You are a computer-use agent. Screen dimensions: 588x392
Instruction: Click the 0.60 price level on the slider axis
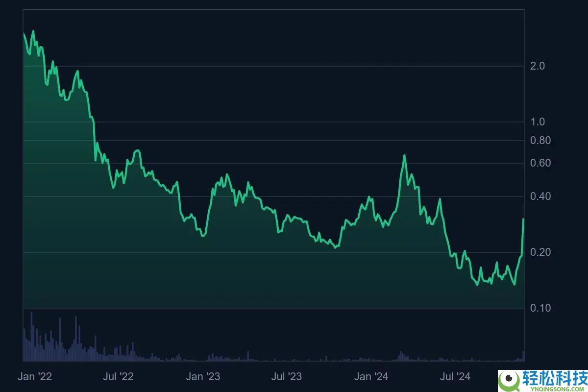point(540,162)
